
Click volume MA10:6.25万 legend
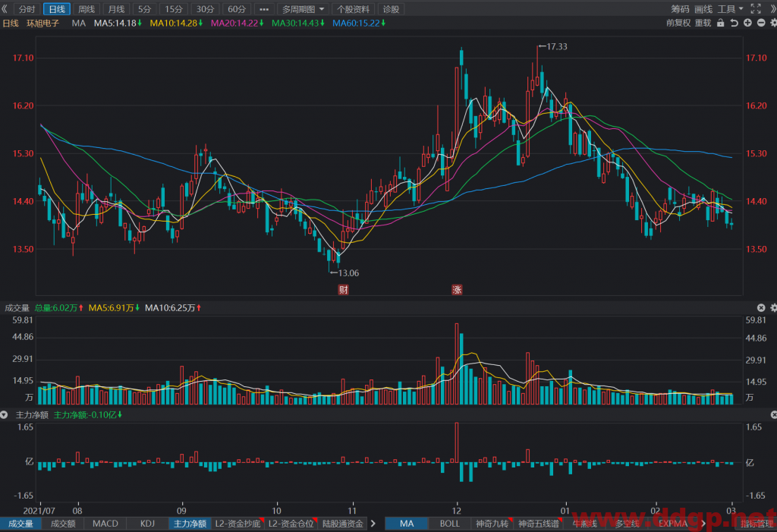point(173,308)
